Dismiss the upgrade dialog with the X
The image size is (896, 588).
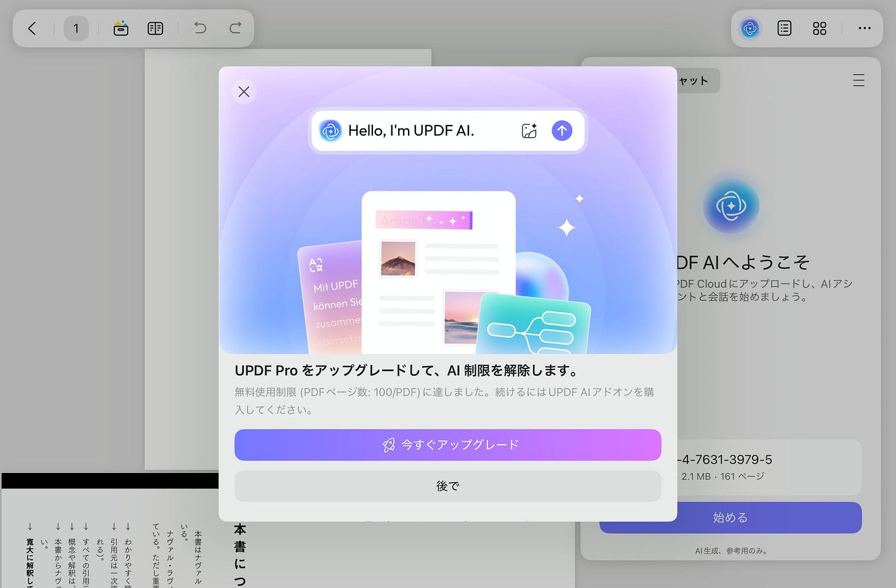click(x=244, y=91)
